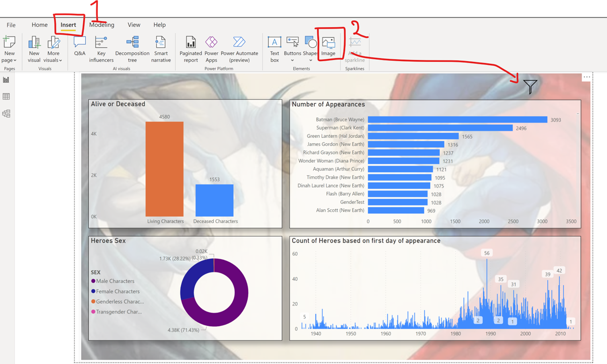Open the File menu tab
Image resolution: width=607 pixels, height=364 pixels.
click(x=11, y=25)
